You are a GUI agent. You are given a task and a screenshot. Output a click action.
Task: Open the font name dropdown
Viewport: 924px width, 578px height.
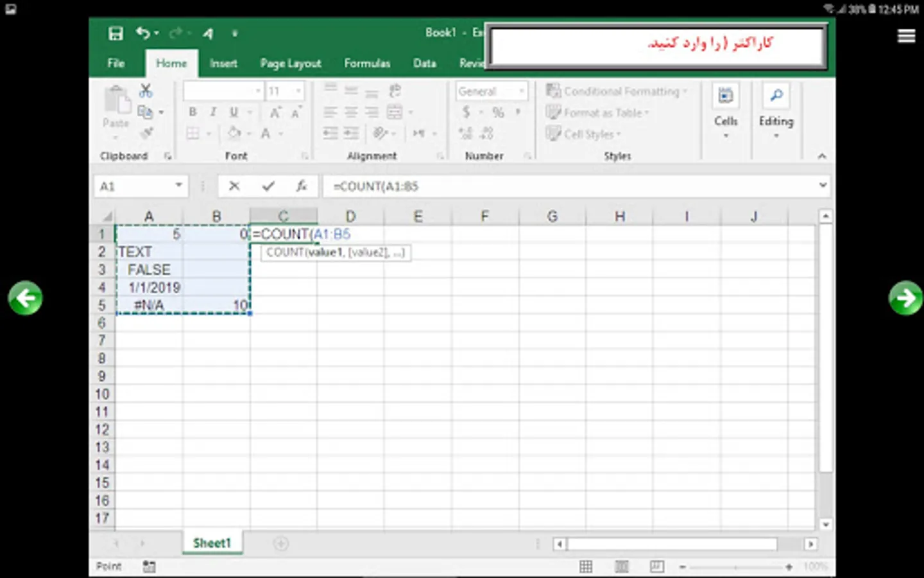click(x=258, y=91)
